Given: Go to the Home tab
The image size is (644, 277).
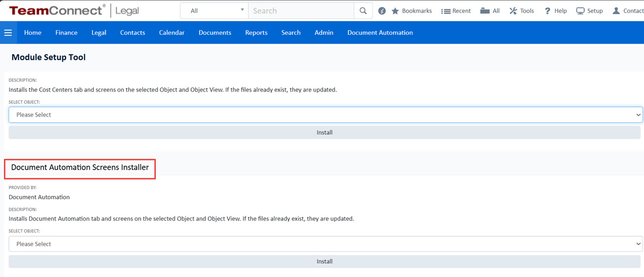Looking at the screenshot, I should [33, 33].
